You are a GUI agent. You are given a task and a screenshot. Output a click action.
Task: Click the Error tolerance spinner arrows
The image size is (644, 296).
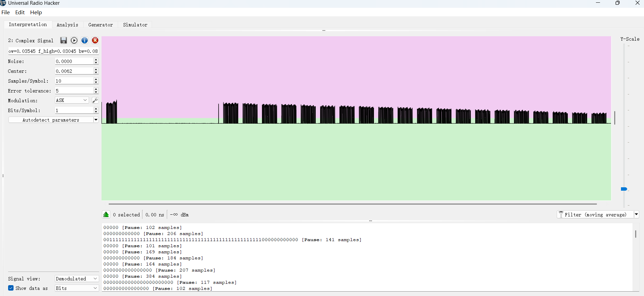tap(96, 91)
